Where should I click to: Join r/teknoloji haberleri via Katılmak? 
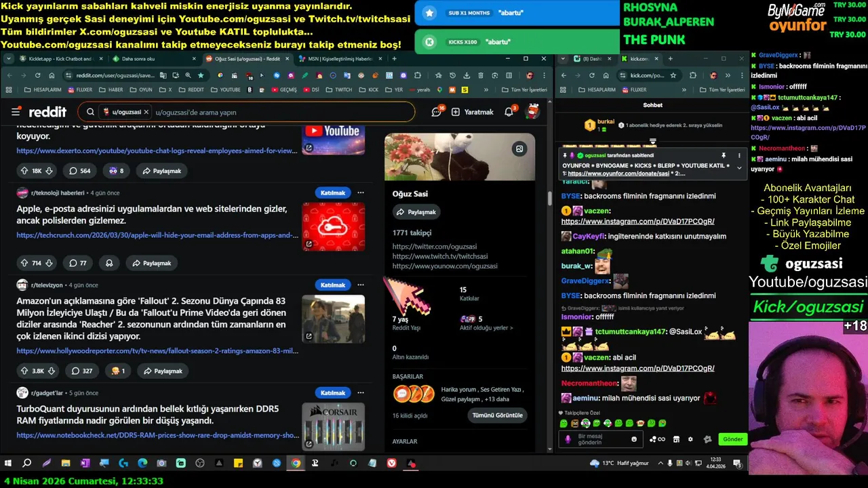(333, 192)
